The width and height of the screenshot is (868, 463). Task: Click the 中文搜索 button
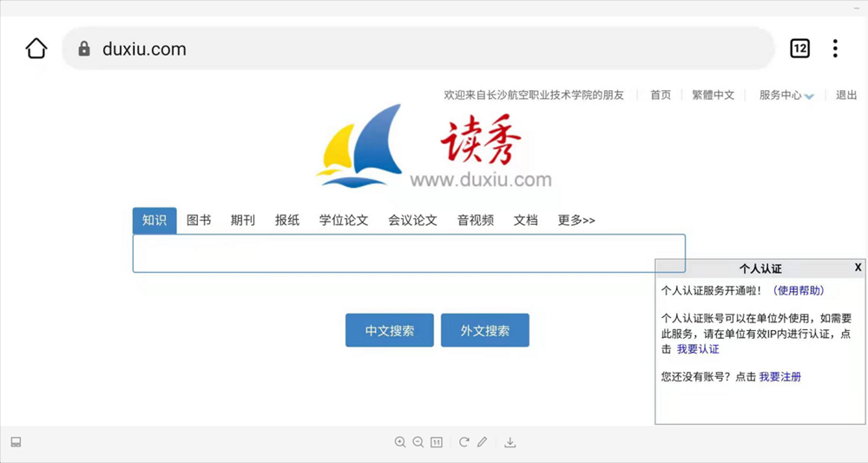pos(390,330)
